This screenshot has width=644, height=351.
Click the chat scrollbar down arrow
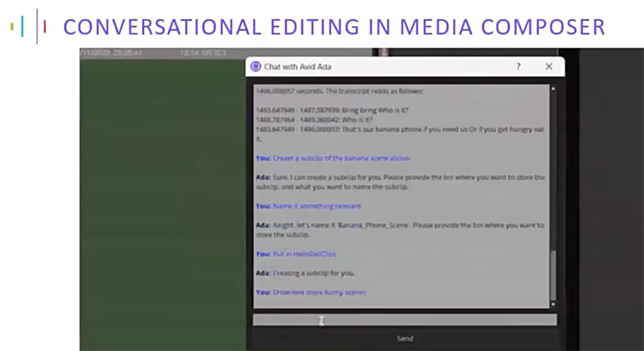tap(553, 304)
